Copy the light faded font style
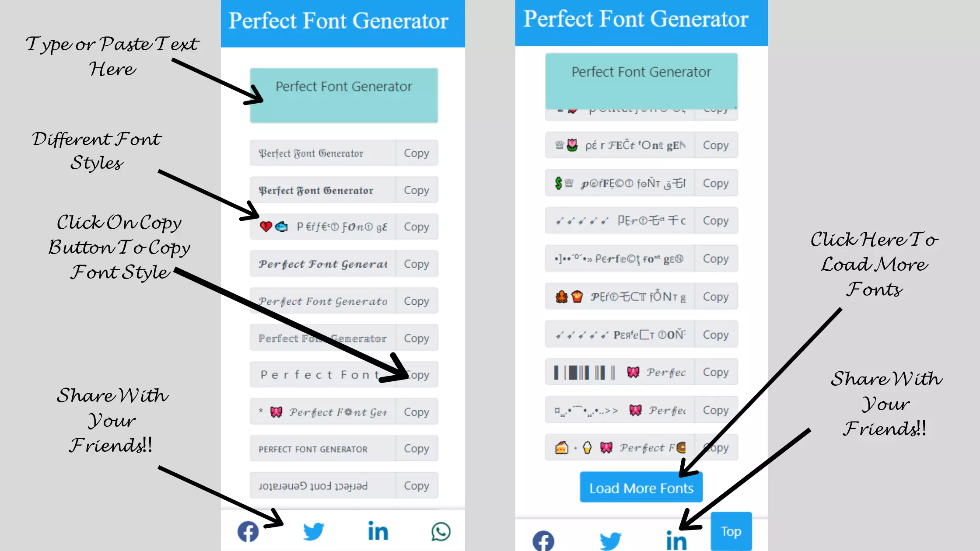The height and width of the screenshot is (551, 980). click(416, 338)
